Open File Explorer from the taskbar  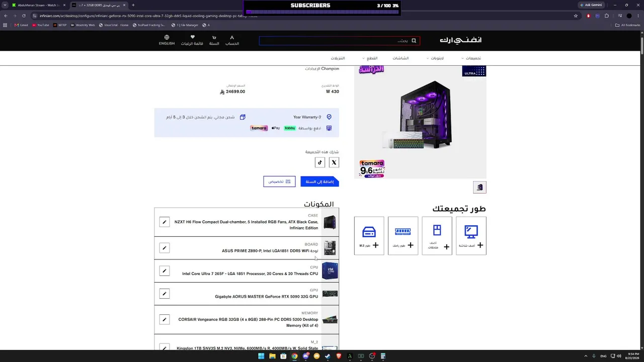point(272,356)
